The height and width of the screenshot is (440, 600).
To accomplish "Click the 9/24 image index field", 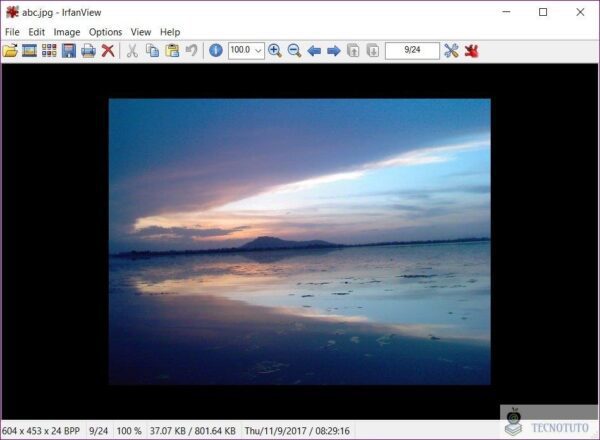I will tap(412, 51).
